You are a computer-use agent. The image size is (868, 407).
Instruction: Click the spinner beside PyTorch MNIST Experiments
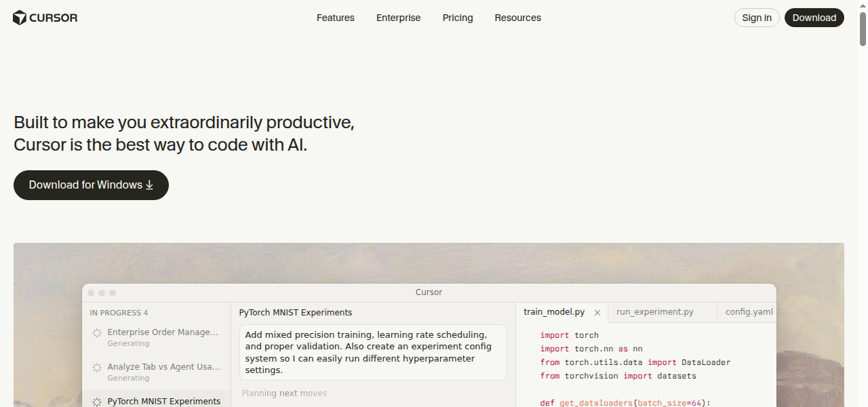click(96, 401)
